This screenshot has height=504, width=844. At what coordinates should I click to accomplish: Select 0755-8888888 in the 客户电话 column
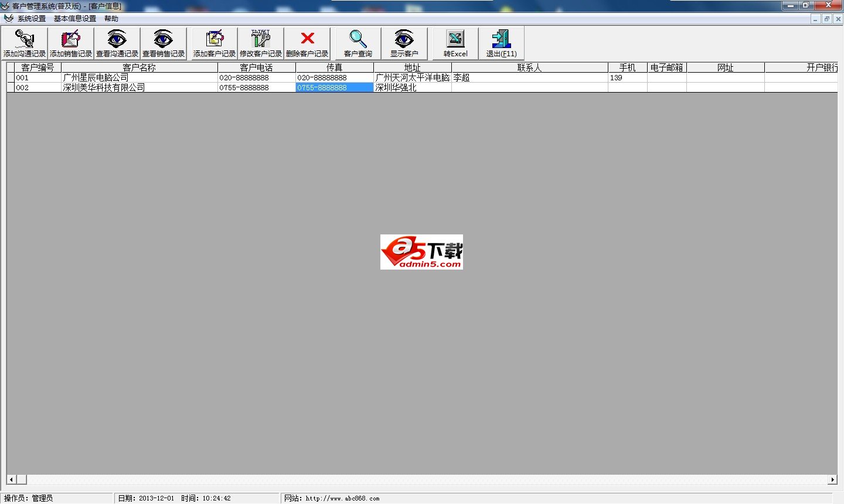click(257, 87)
